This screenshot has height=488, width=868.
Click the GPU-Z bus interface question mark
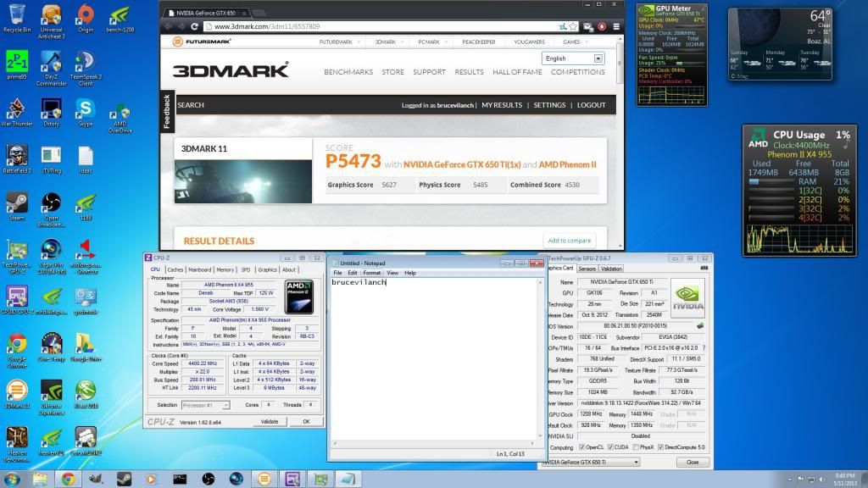point(704,348)
